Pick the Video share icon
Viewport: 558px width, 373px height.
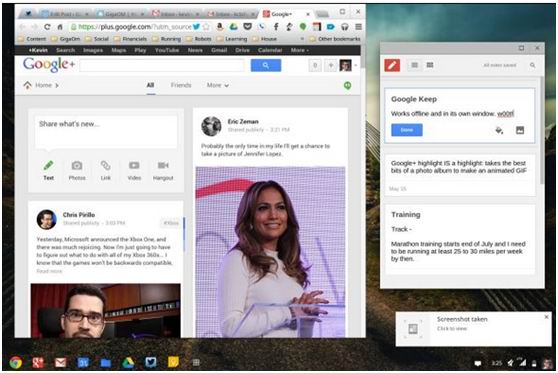pos(134,170)
